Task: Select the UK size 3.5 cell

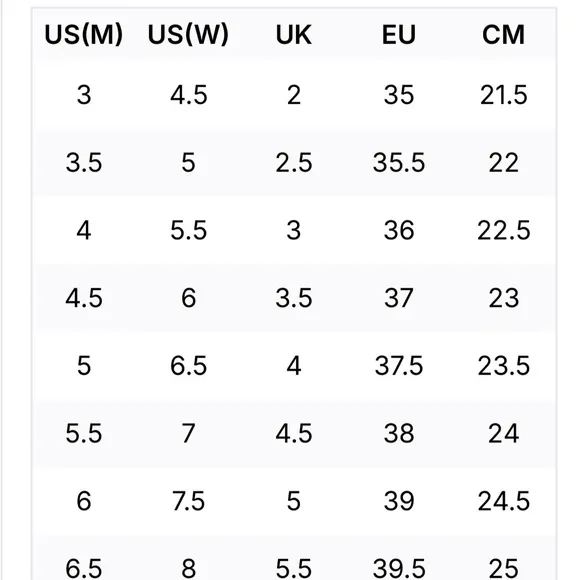Action: (294, 298)
